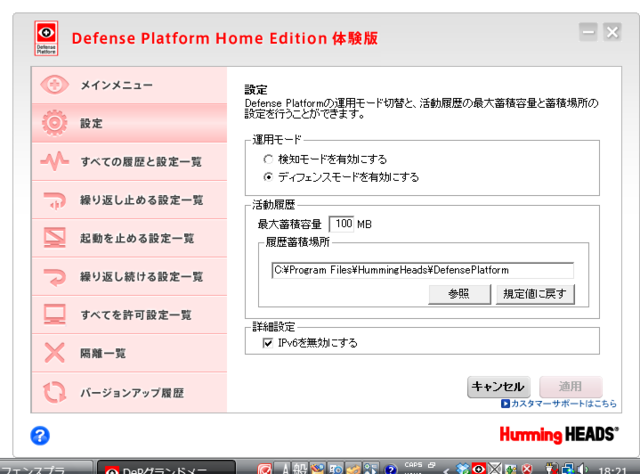The height and width of the screenshot is (474, 640).
Task: Click Dropbox icon in system tray
Action: [x=463, y=469]
